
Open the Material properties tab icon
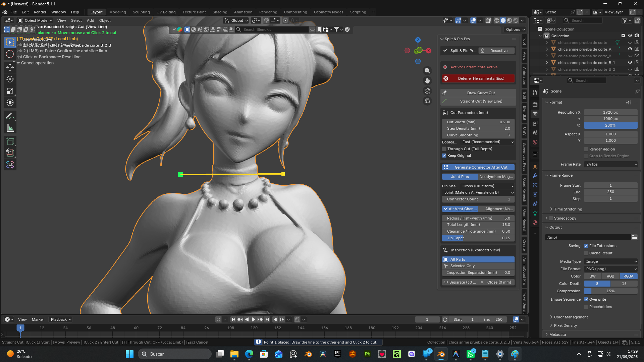point(535,223)
